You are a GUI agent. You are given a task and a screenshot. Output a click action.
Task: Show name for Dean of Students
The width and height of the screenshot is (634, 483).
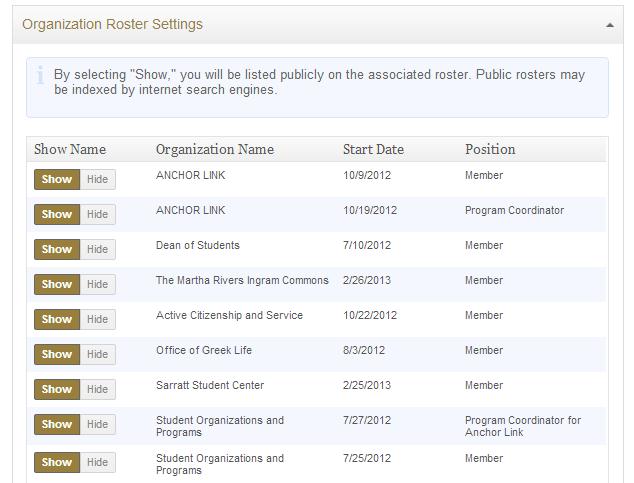57,249
